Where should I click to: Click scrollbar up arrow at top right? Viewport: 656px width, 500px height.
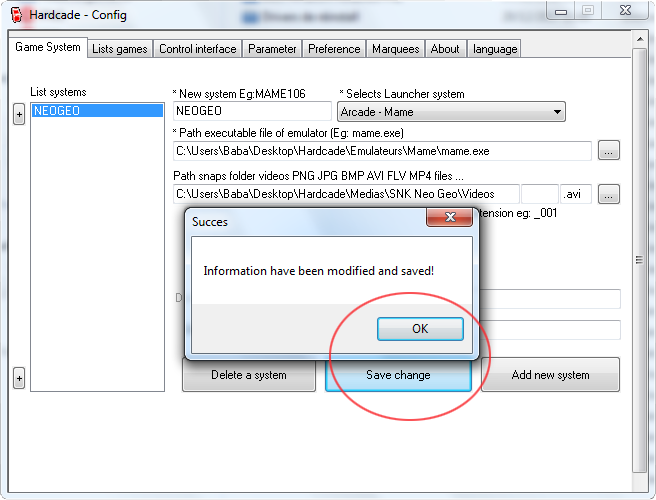click(x=640, y=39)
